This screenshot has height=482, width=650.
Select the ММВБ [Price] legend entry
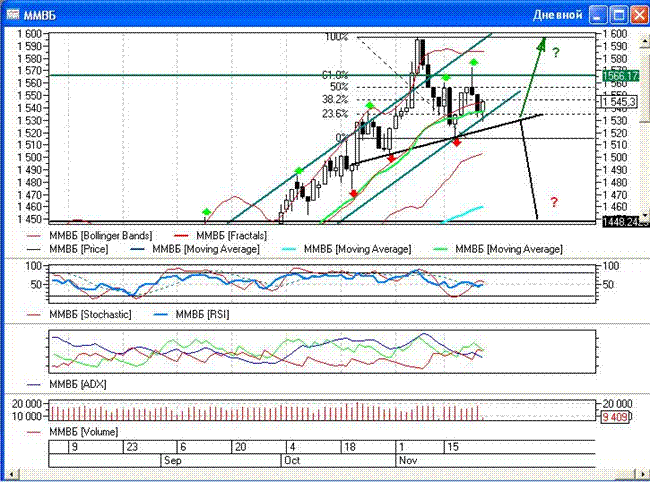(68, 249)
